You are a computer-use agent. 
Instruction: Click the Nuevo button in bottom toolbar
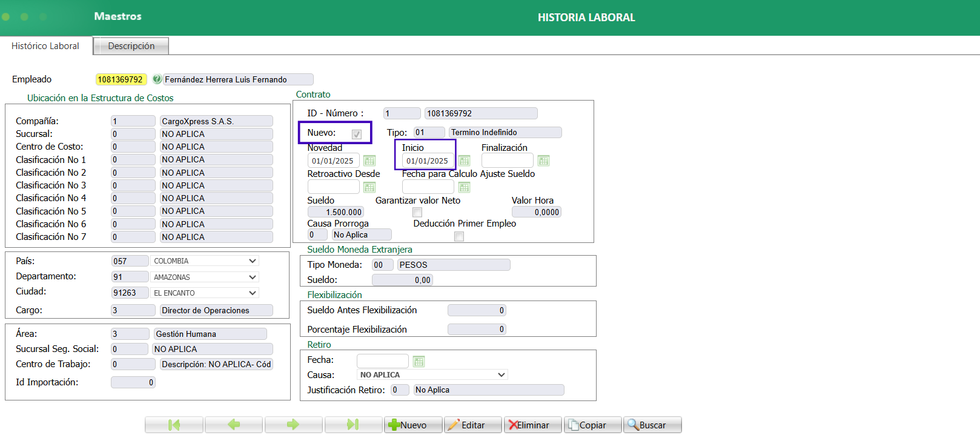[x=413, y=425]
